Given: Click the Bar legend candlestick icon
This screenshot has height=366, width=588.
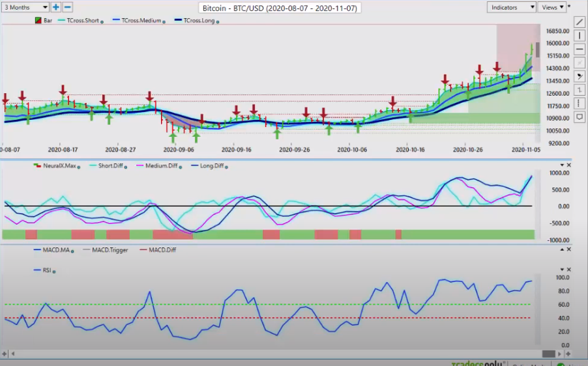Looking at the screenshot, I should [38, 20].
